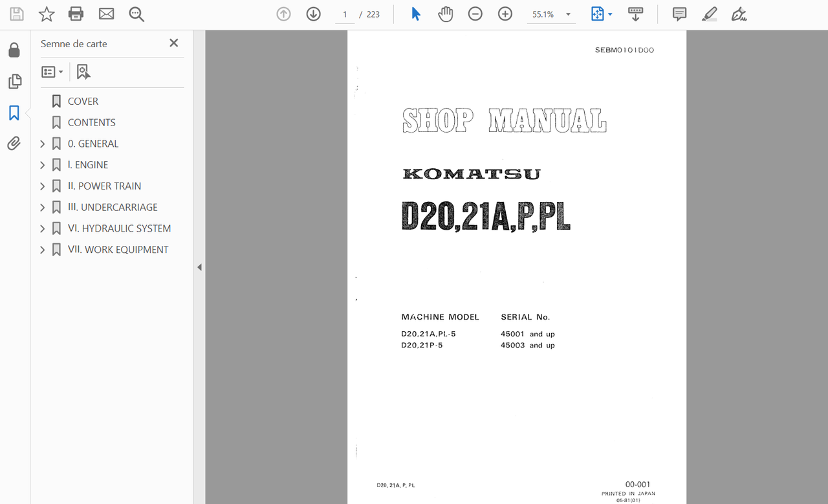The image size is (828, 504).
Task: Open the page thumbnails panel
Action: tap(14, 82)
